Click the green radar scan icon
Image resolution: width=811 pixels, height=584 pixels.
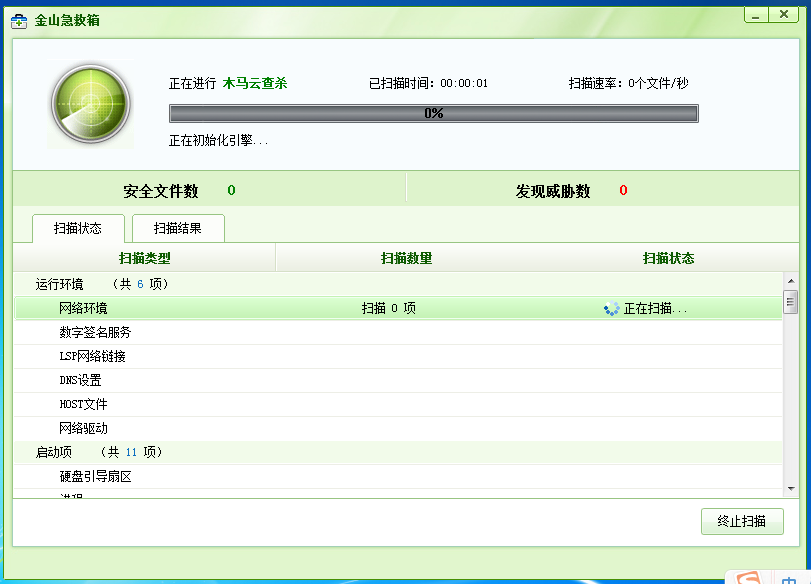pyautogui.click(x=90, y=105)
